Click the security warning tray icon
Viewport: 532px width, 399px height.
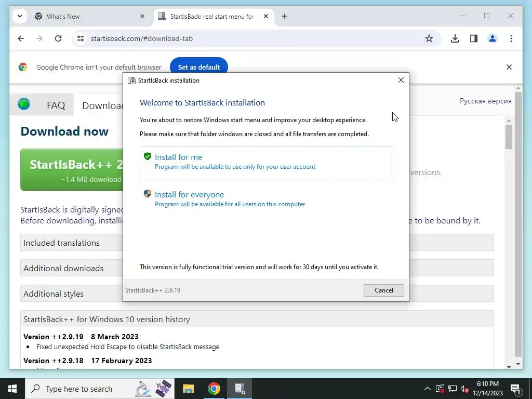(440, 389)
